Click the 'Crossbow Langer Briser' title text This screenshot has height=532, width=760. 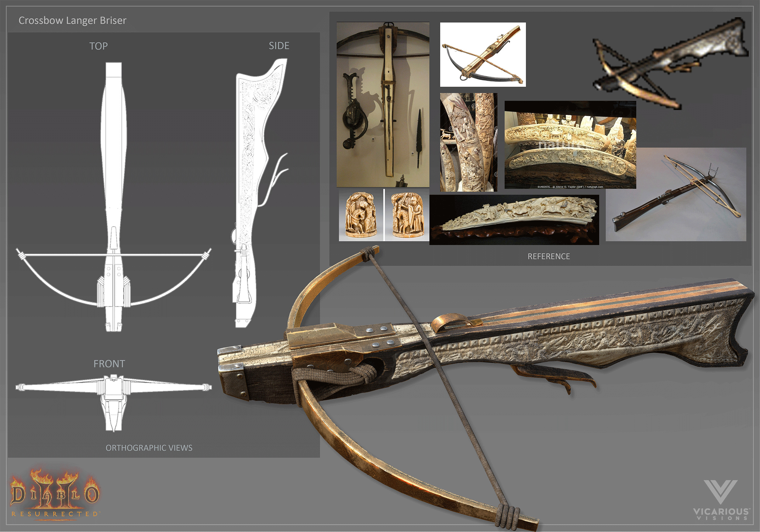click(72, 21)
